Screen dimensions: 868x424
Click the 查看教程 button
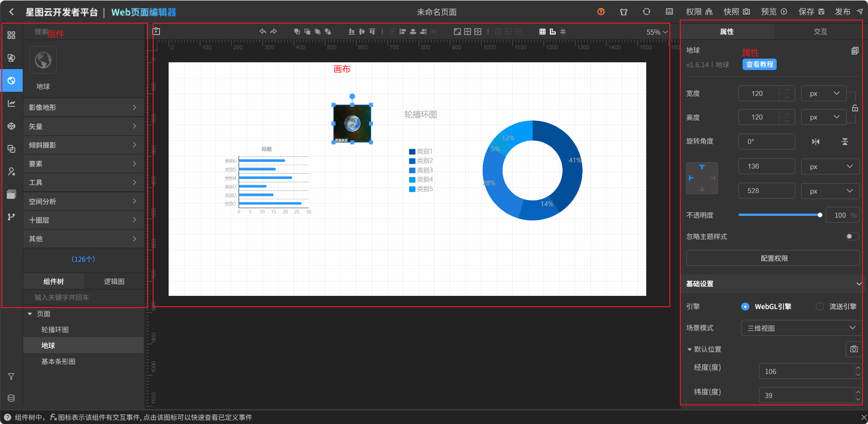[x=759, y=65]
